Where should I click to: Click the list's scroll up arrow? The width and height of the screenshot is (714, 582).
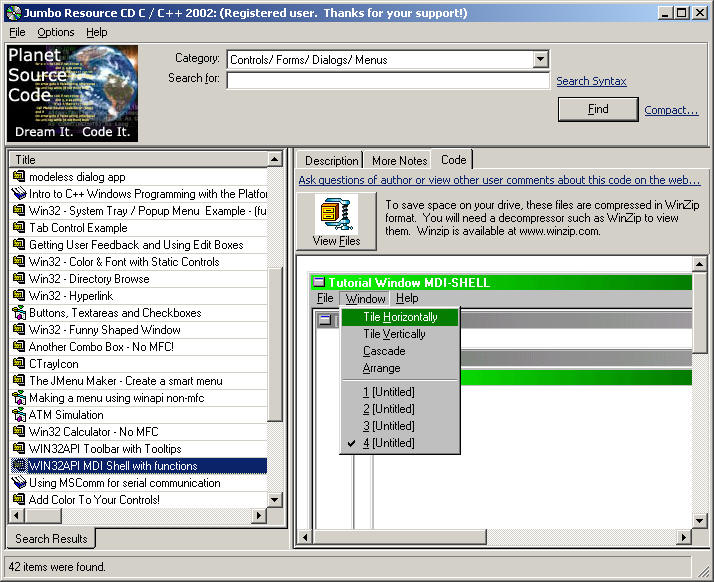pyautogui.click(x=274, y=159)
